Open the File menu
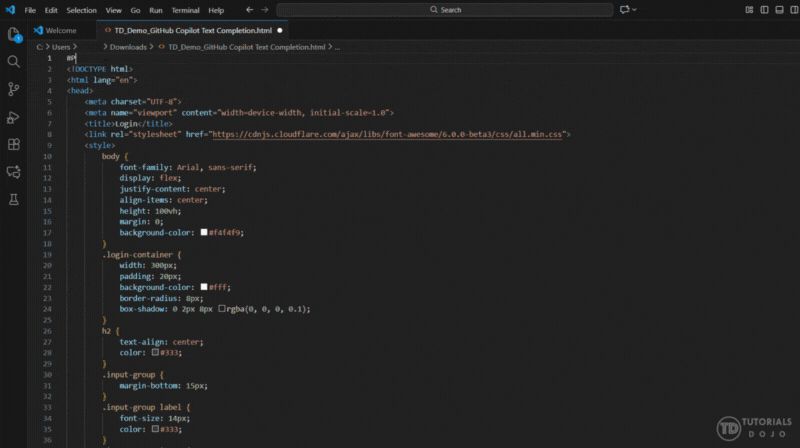 (30, 10)
